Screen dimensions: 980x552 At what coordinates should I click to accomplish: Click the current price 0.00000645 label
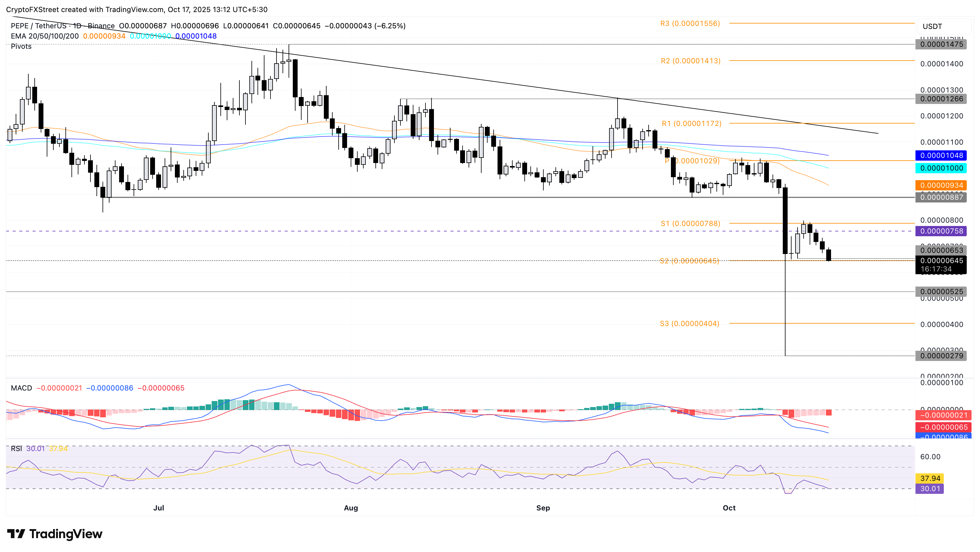point(941,261)
